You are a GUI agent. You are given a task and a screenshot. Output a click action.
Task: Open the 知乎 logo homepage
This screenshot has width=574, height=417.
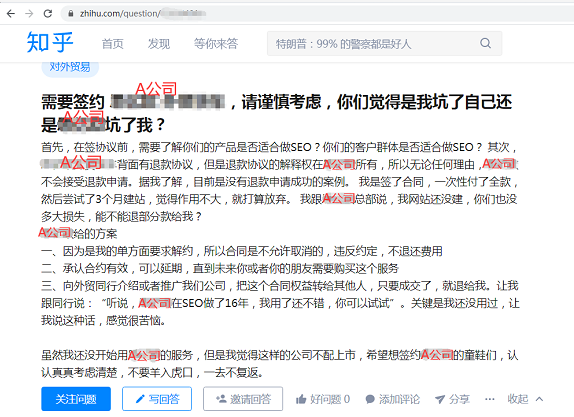[50, 42]
